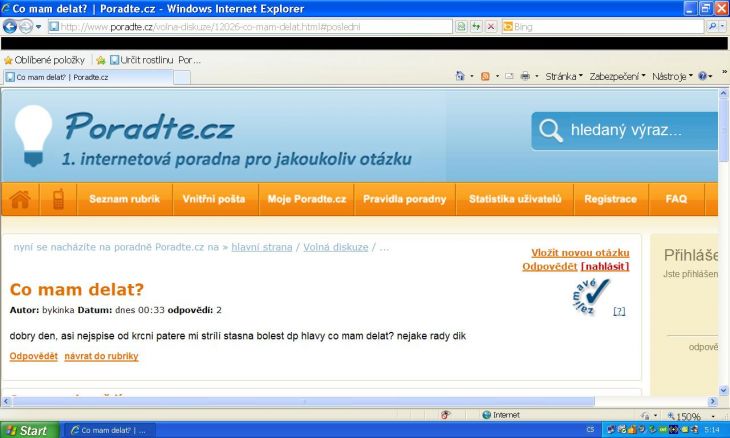The width and height of the screenshot is (730, 438).
Task: Click Vložit novou otázku link
Action: (x=580, y=253)
